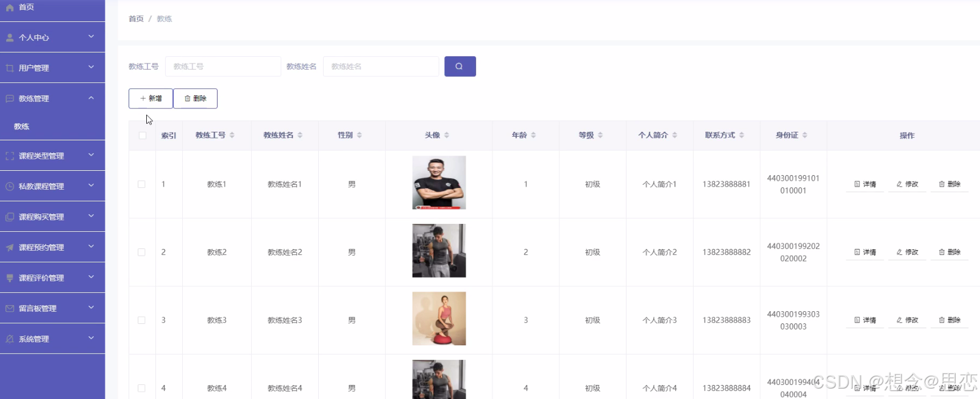Viewport: 980px width, 399px height.
Task: Check the row 1 教练1 checkbox
Action: (x=141, y=184)
